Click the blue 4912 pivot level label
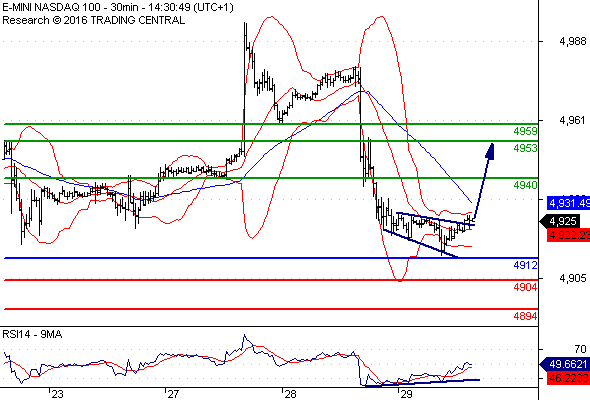590x400 pixels. point(525,265)
